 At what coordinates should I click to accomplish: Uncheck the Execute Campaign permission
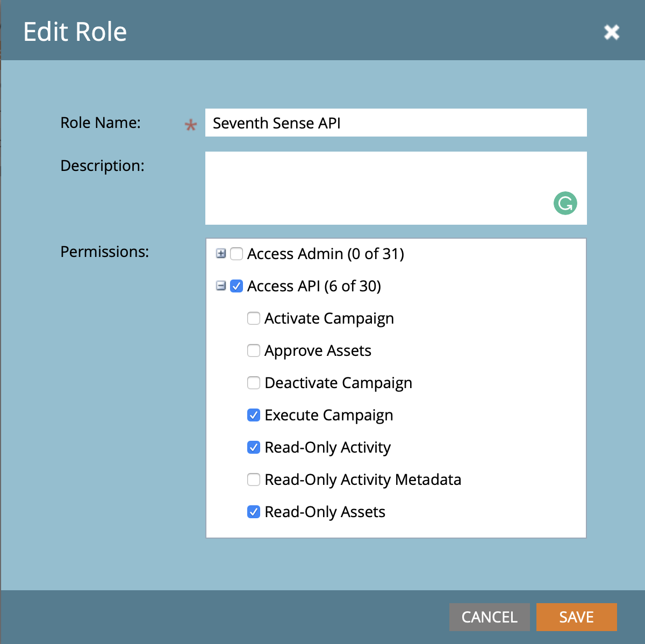[254, 415]
